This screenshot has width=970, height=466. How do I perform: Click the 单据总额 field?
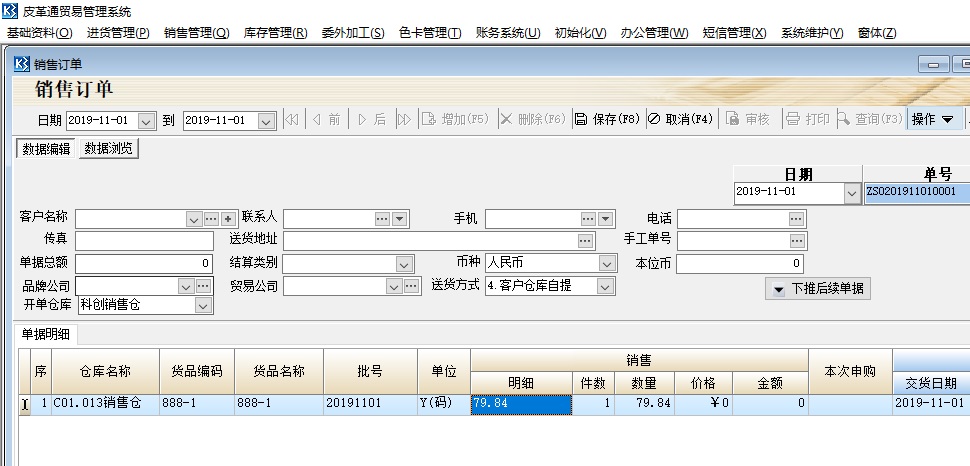[144, 264]
